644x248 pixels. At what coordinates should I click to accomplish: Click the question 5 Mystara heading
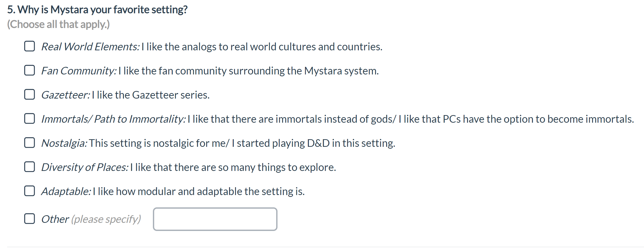97,9
